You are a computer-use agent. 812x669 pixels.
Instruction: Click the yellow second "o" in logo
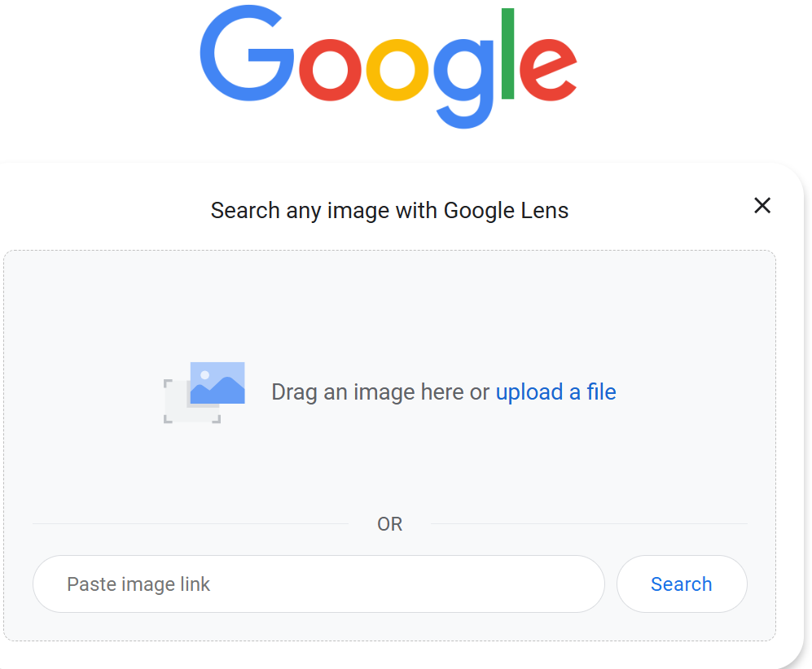tap(397, 71)
